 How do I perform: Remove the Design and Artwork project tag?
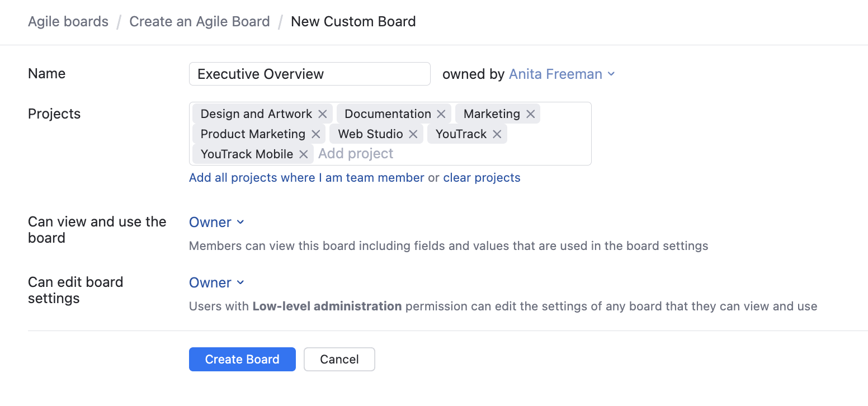(322, 114)
